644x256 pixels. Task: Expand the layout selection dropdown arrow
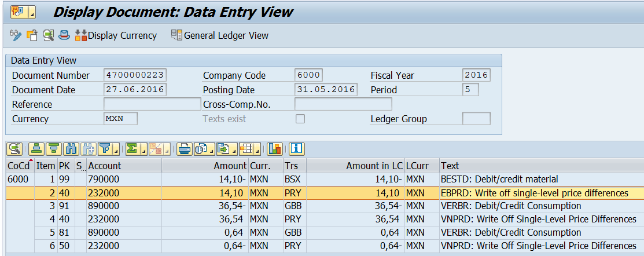(x=257, y=148)
